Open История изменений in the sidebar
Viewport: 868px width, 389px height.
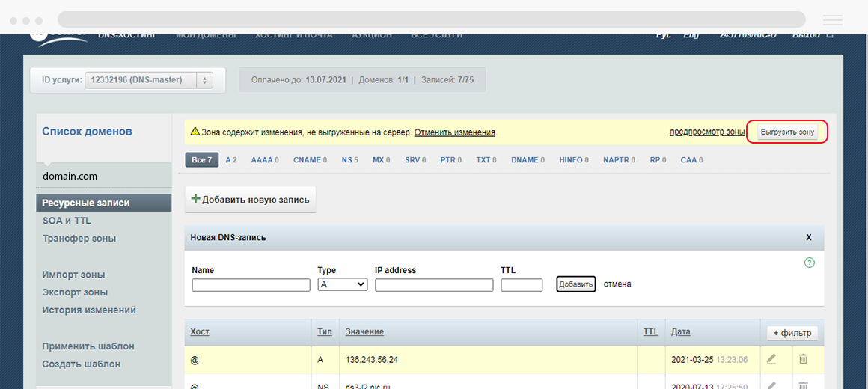tap(89, 310)
